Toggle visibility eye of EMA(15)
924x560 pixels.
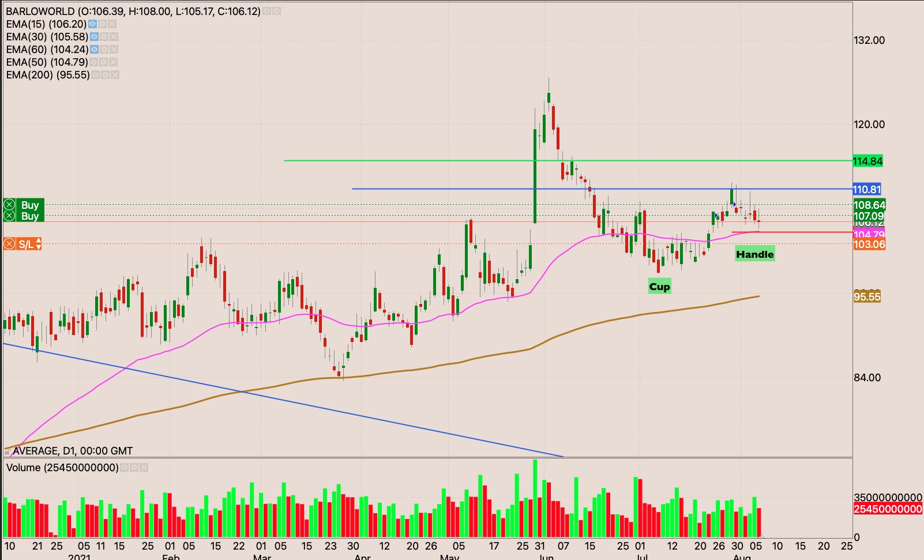[x=92, y=24]
